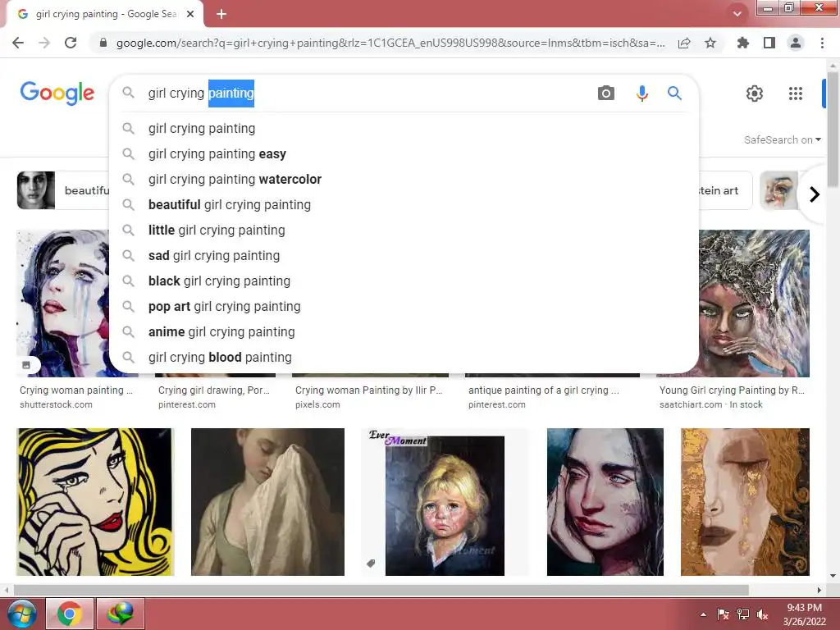Open EverMoment crying child thumbnail

445,502
